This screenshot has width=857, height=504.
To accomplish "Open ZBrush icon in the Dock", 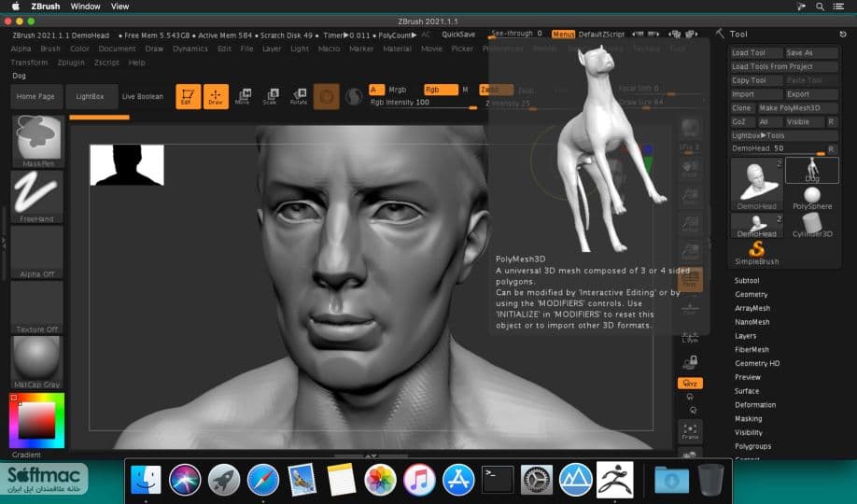I will 615,480.
